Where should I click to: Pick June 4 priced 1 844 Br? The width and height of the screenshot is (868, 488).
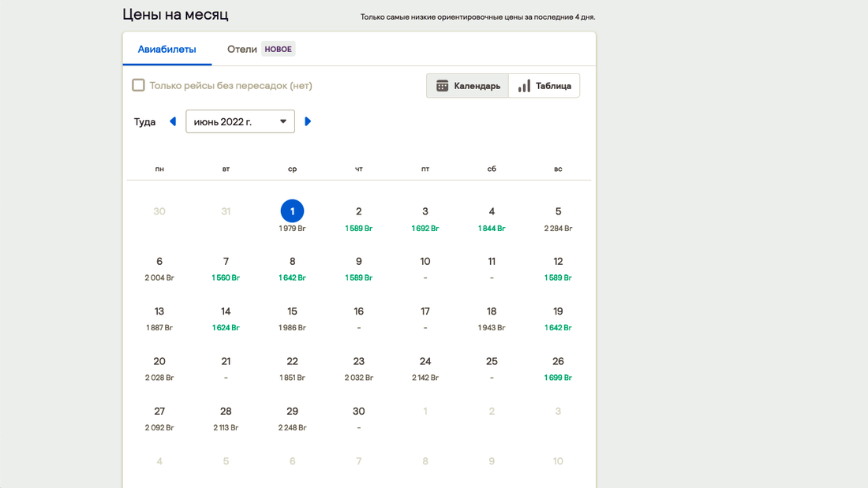[x=492, y=218]
